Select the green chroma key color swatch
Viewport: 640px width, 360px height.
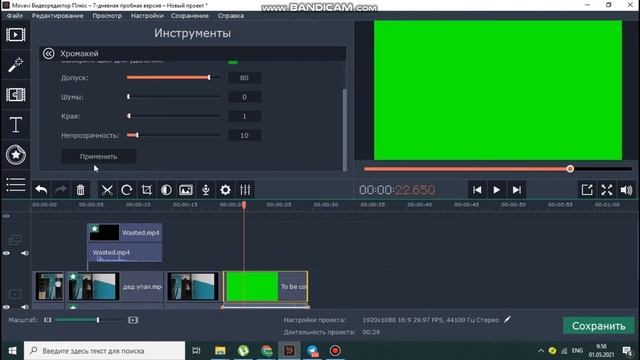[233, 62]
